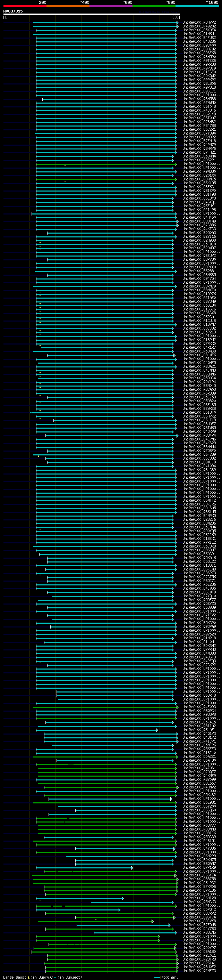
Task: Click the UniRef100_P62269 hit label
Action: (x=199, y=535)
